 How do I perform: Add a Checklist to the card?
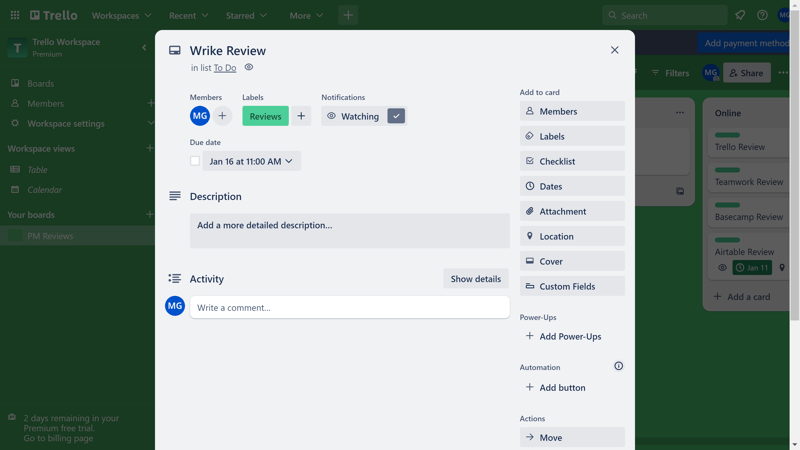(572, 161)
